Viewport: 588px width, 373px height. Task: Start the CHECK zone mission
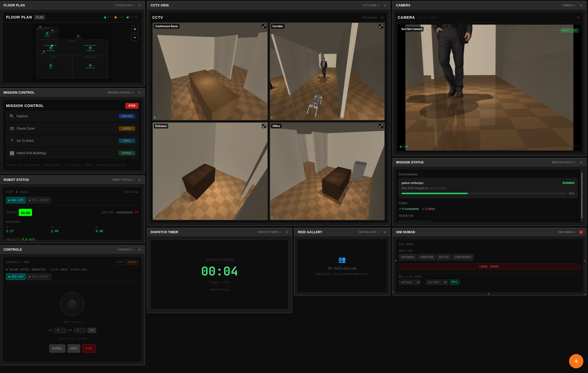(127, 129)
